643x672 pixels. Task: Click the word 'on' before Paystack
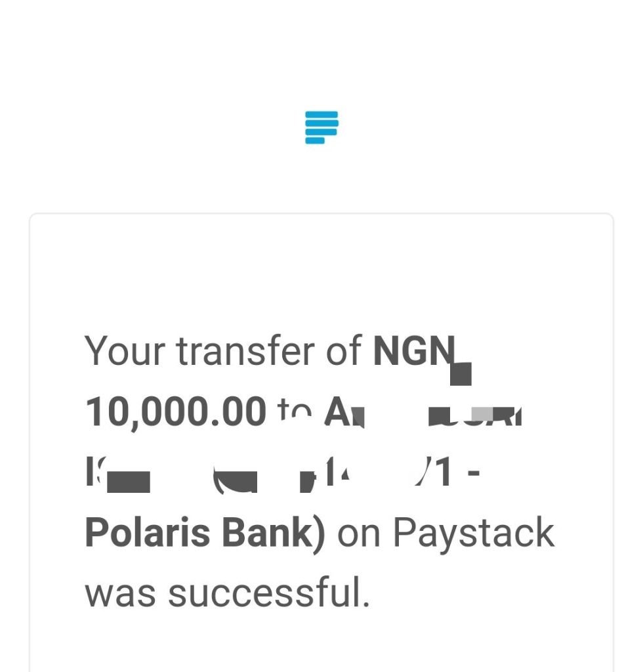click(358, 535)
